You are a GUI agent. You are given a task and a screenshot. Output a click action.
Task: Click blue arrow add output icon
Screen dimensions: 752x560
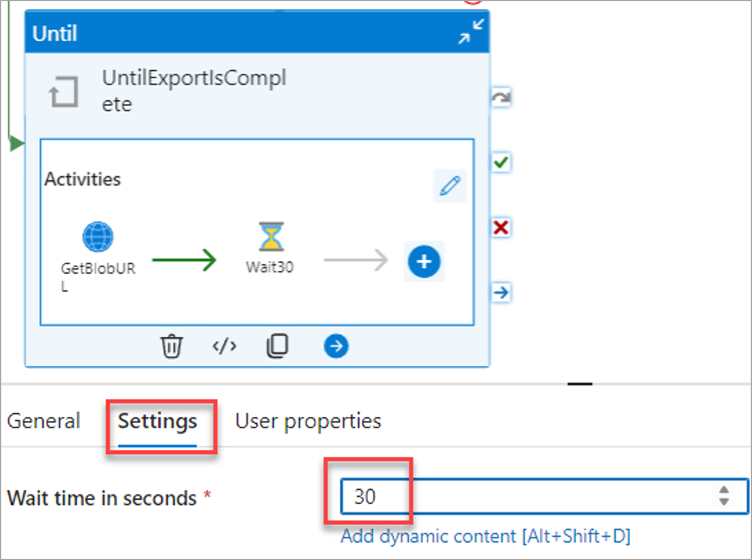pos(336,346)
